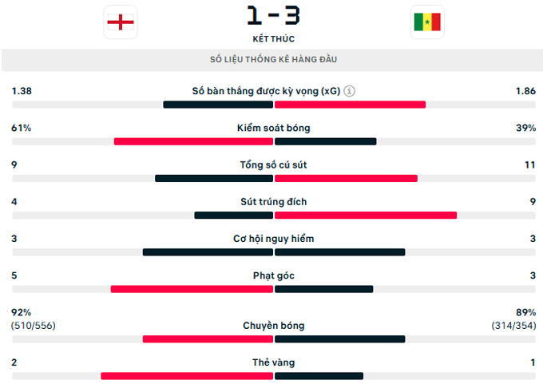Click the Chuyền bóng stat label
This screenshot has height=392, width=543.
(x=273, y=326)
